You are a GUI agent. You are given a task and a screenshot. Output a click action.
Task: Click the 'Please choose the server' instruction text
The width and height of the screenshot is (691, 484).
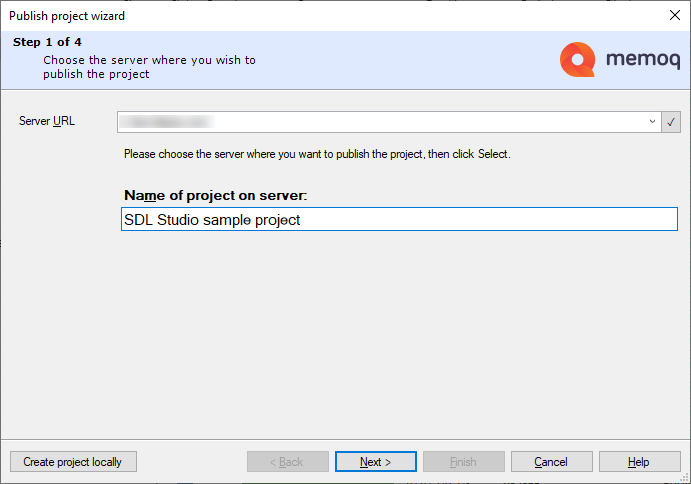coord(317,154)
